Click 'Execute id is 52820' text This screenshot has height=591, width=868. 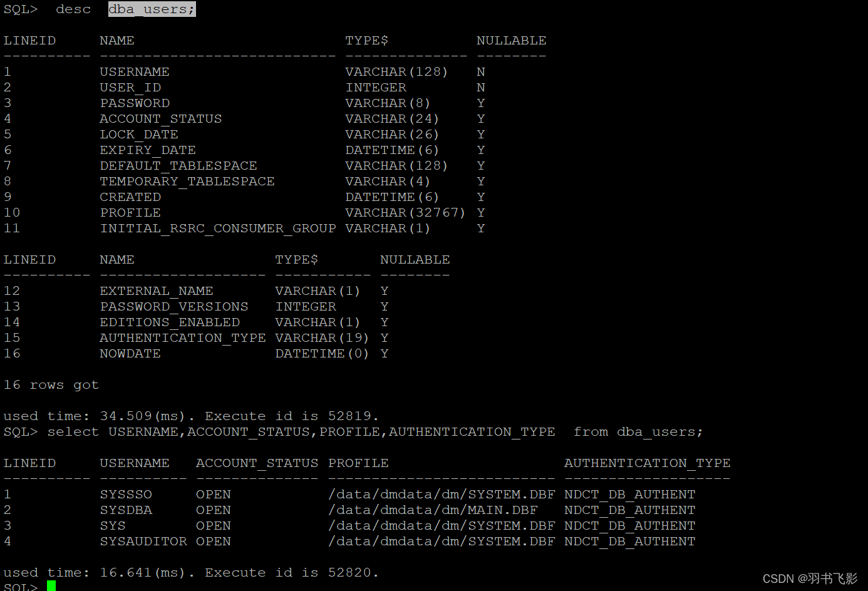pyautogui.click(x=289, y=573)
